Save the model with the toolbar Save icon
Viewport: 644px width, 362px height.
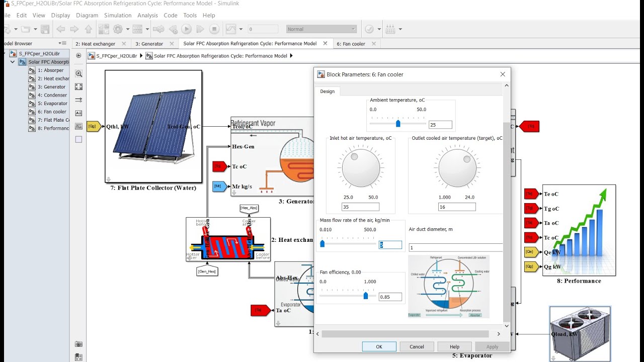(x=45, y=29)
